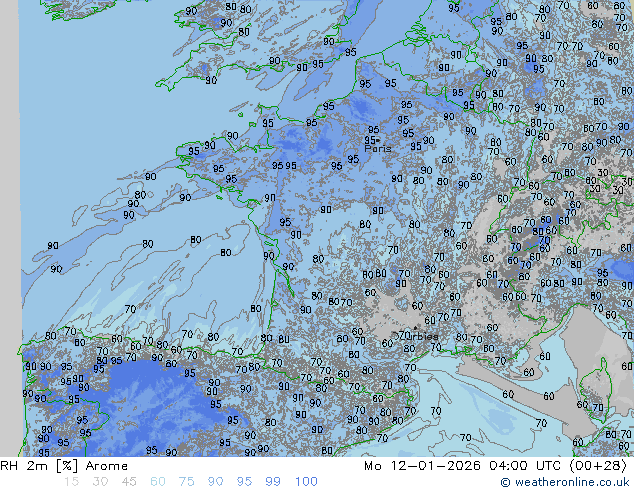Select the 60 value in the legend
The image size is (634, 490).
[x=158, y=482]
